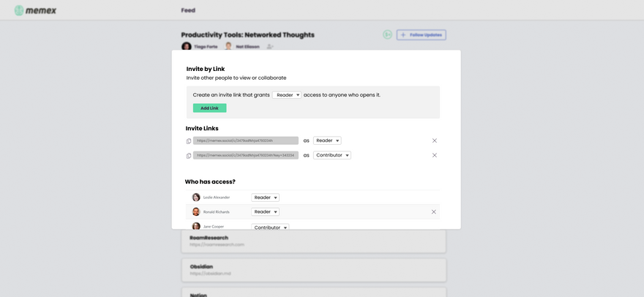
Task: Change Jane Cooper's Contributor role
Action: click(x=270, y=227)
